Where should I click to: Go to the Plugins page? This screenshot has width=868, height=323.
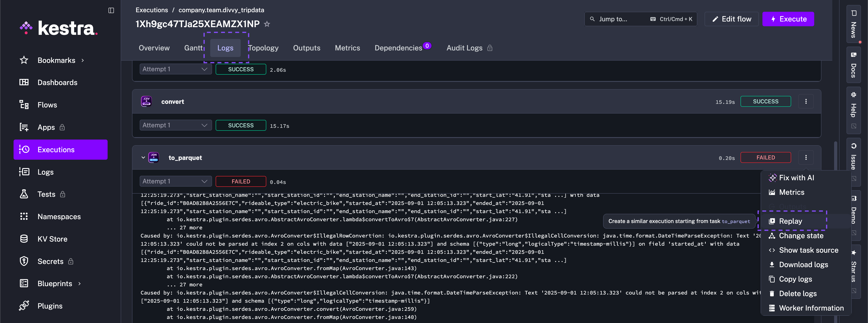coord(50,306)
